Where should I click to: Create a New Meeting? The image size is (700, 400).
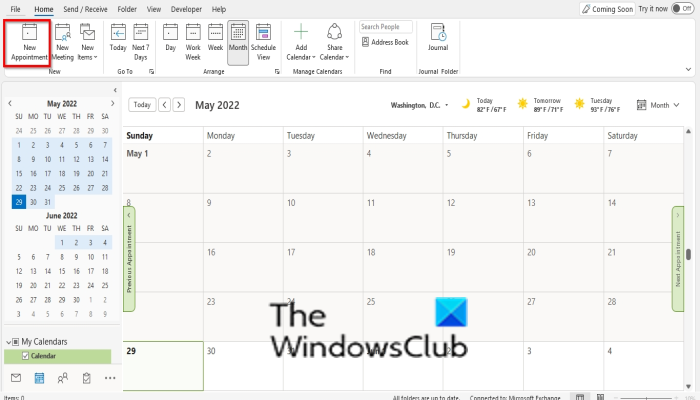pyautogui.click(x=62, y=43)
